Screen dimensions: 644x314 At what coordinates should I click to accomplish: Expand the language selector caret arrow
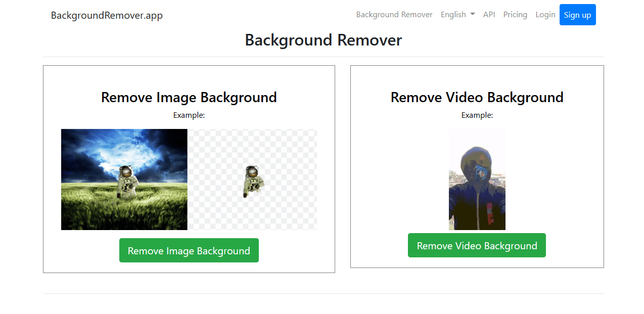tap(473, 15)
